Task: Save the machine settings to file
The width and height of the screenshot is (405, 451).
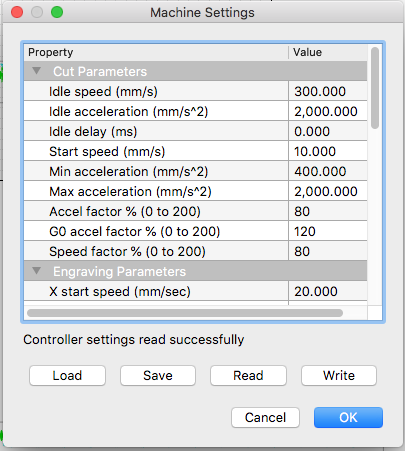Action: (x=158, y=376)
